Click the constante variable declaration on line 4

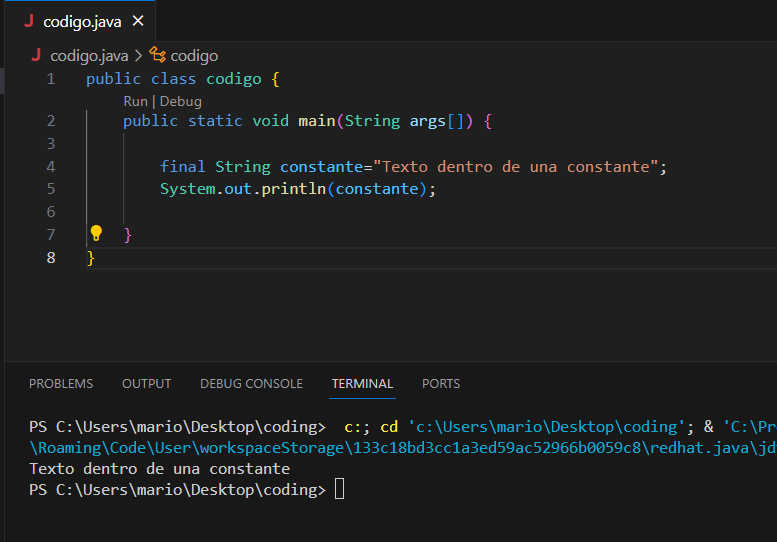tap(322, 167)
